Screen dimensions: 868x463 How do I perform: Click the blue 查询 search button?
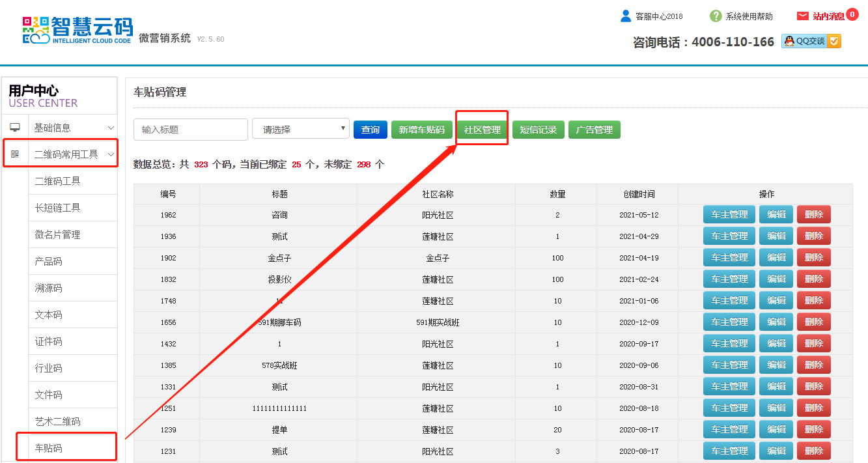pos(371,130)
